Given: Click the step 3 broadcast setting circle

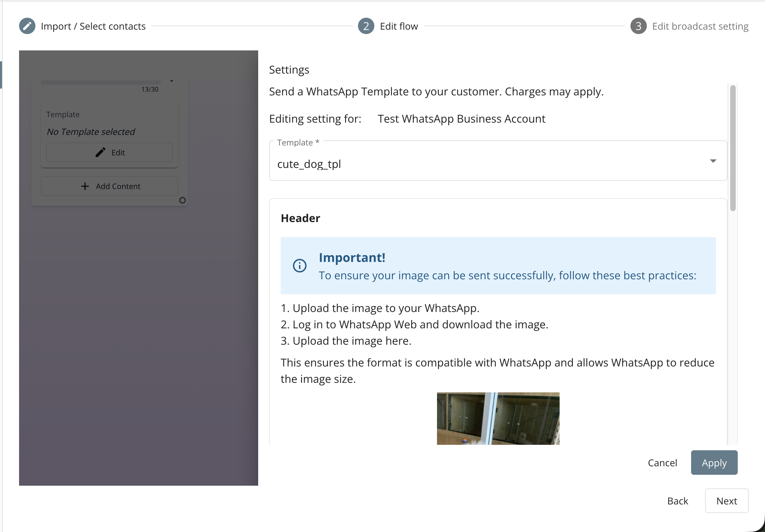Looking at the screenshot, I should click(639, 26).
